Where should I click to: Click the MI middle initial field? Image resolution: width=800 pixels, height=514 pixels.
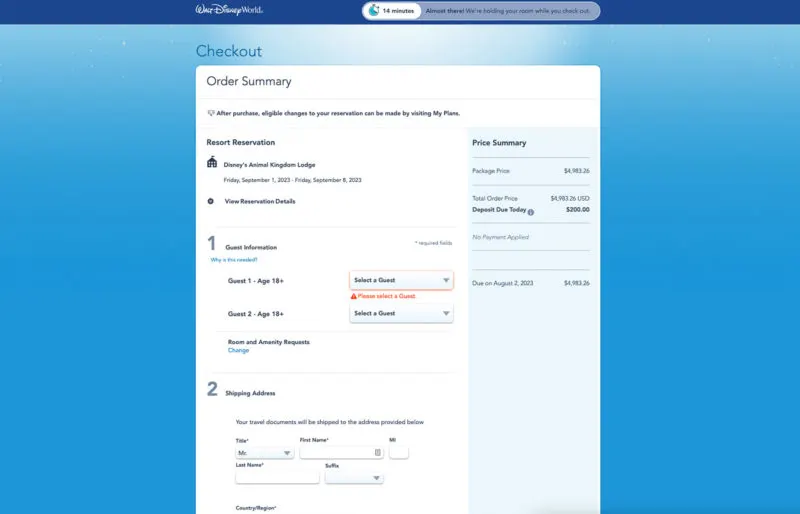pyautogui.click(x=398, y=452)
